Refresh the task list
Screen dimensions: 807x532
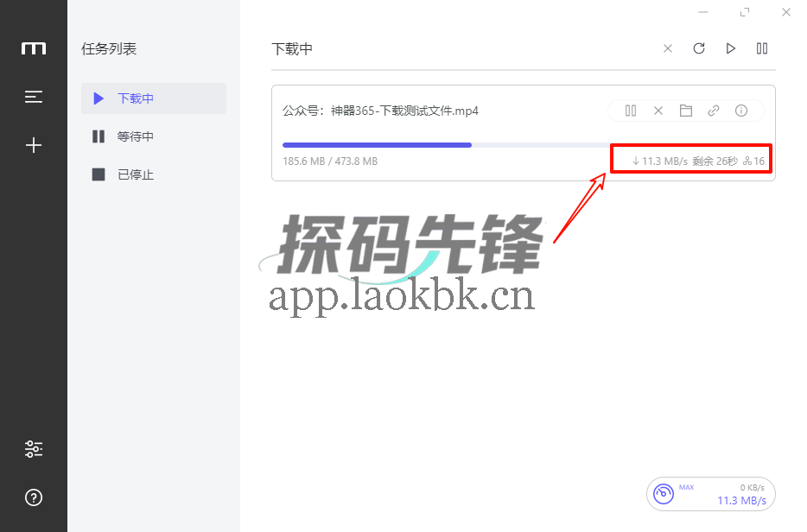pos(699,48)
